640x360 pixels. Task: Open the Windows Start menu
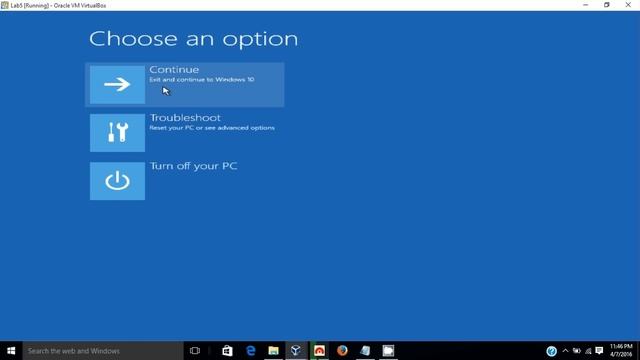[11, 351]
